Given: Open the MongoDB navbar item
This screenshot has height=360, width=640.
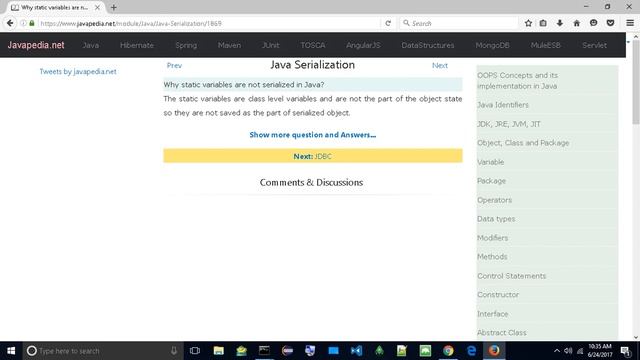Looking at the screenshot, I should click(x=492, y=45).
